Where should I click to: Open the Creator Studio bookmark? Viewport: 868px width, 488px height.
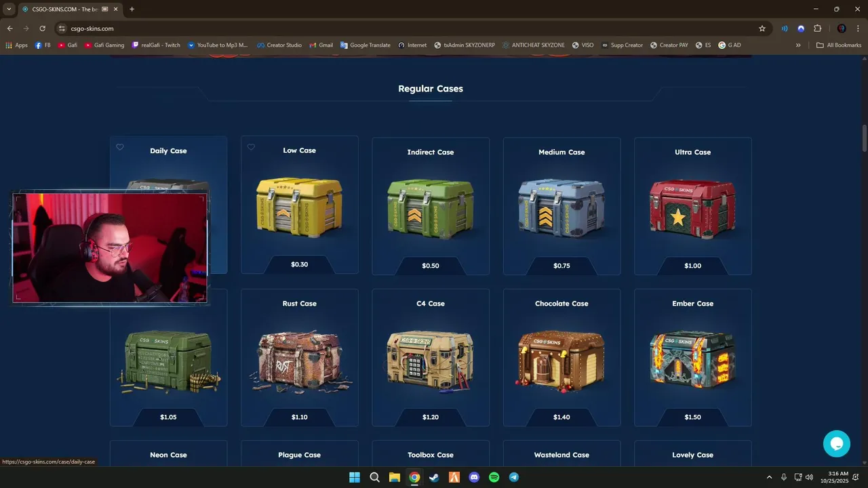[279, 45]
